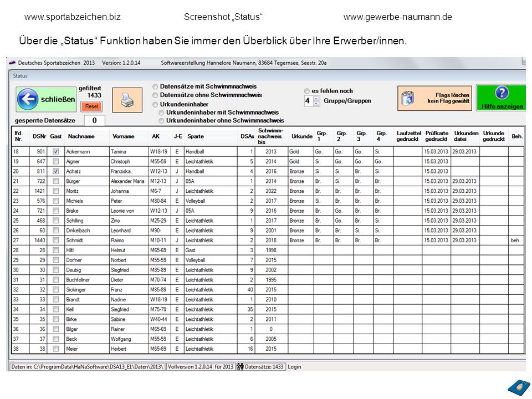
Task: Click the 'Urkundendatei' column header
Action: (x=465, y=136)
